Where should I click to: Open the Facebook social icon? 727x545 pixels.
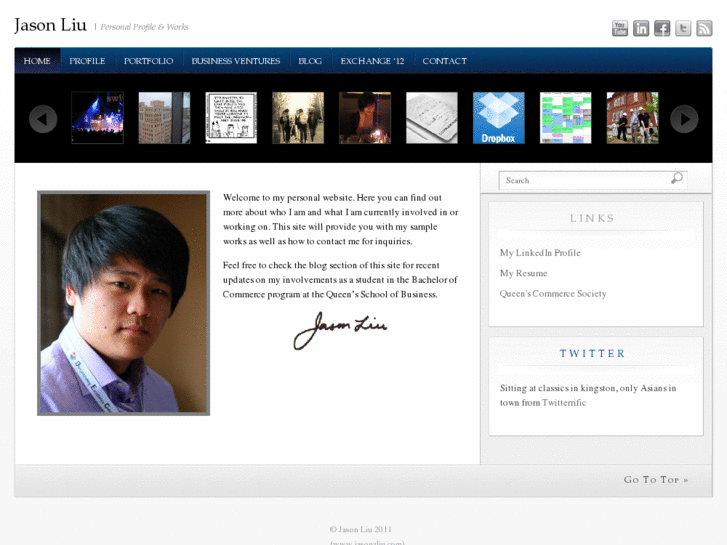tap(662, 28)
